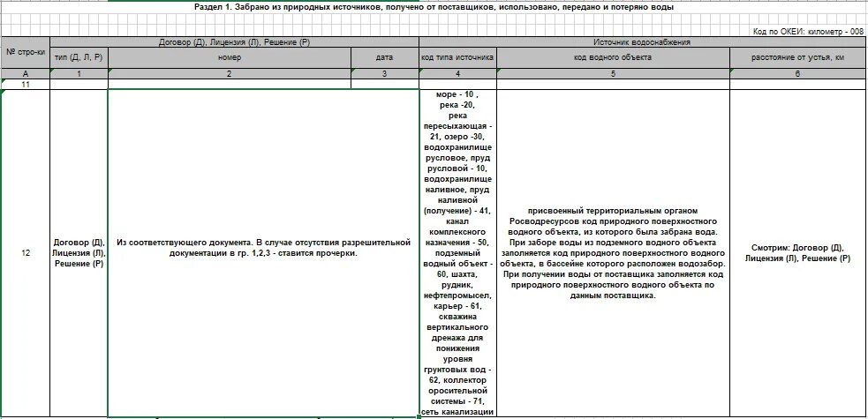Screen dimensions: 868x419
Task: Select the column index cell '2'
Action: coord(230,73)
